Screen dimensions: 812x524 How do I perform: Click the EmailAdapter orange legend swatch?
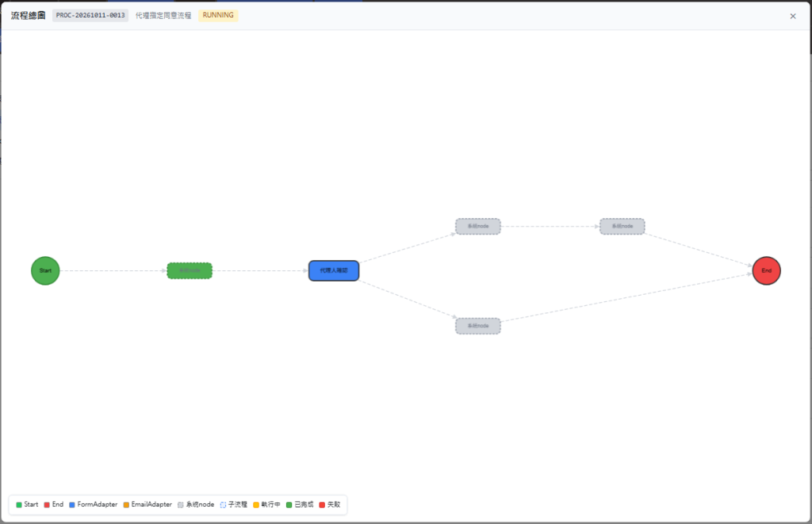coord(126,505)
